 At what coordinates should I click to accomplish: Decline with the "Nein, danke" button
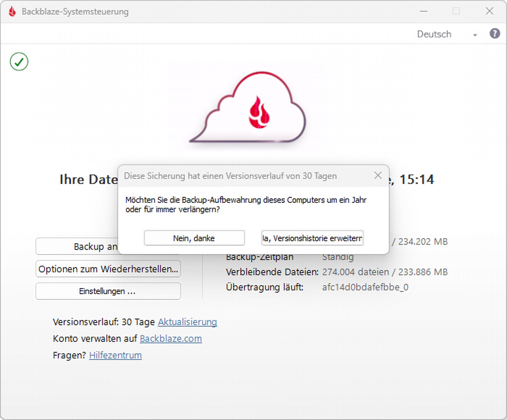click(x=194, y=238)
